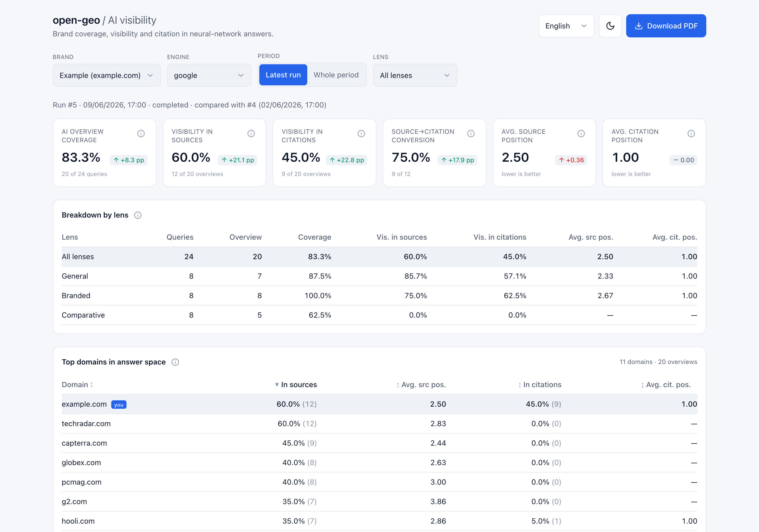Click the General lens row
The image size is (759, 532).
pos(379,276)
